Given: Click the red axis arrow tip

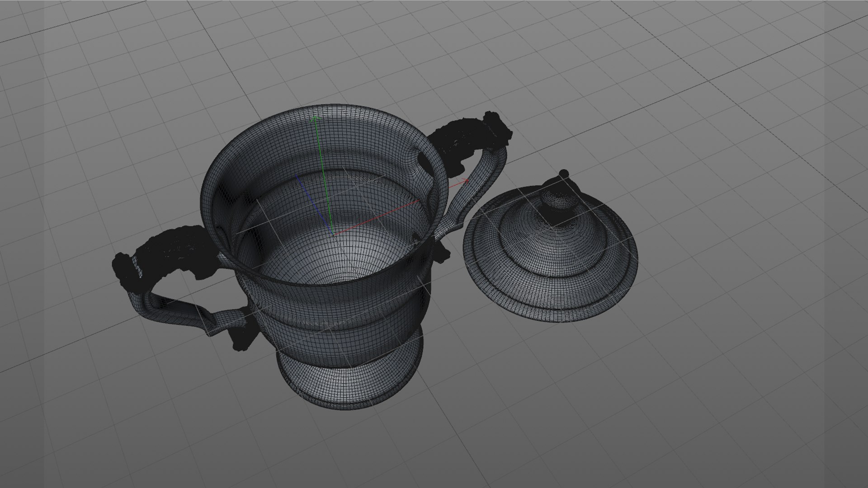Looking at the screenshot, I should pyautogui.click(x=466, y=181).
